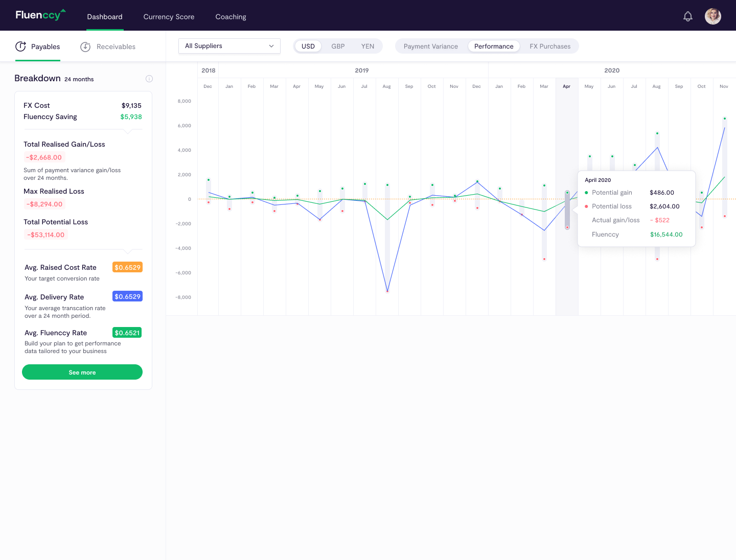Click the -8,000 y-axis label
The height and width of the screenshot is (560, 736).
[183, 297]
